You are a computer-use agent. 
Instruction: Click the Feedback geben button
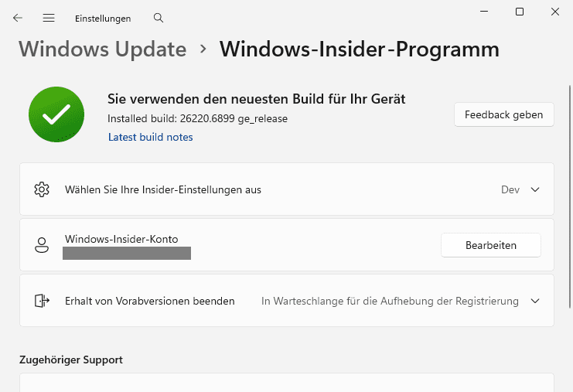coord(503,114)
